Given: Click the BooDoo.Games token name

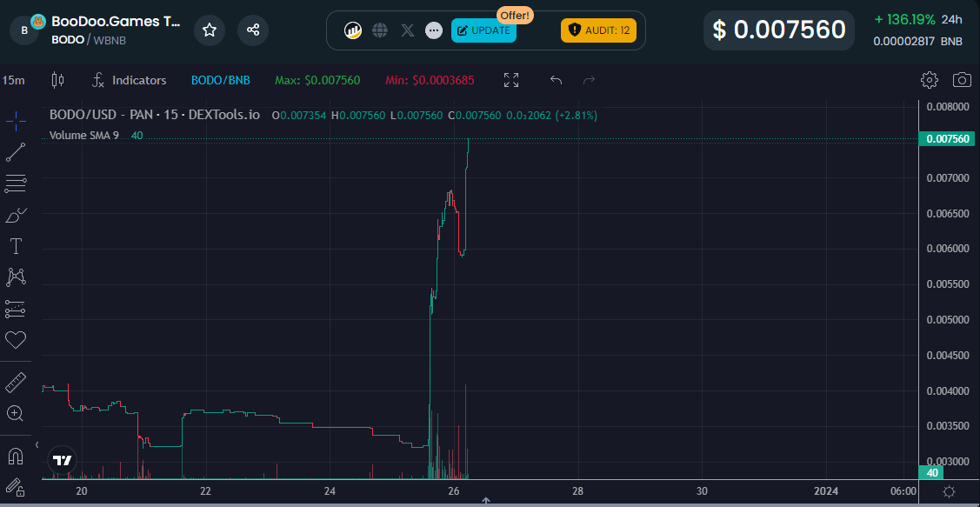Looking at the screenshot, I should (116, 21).
